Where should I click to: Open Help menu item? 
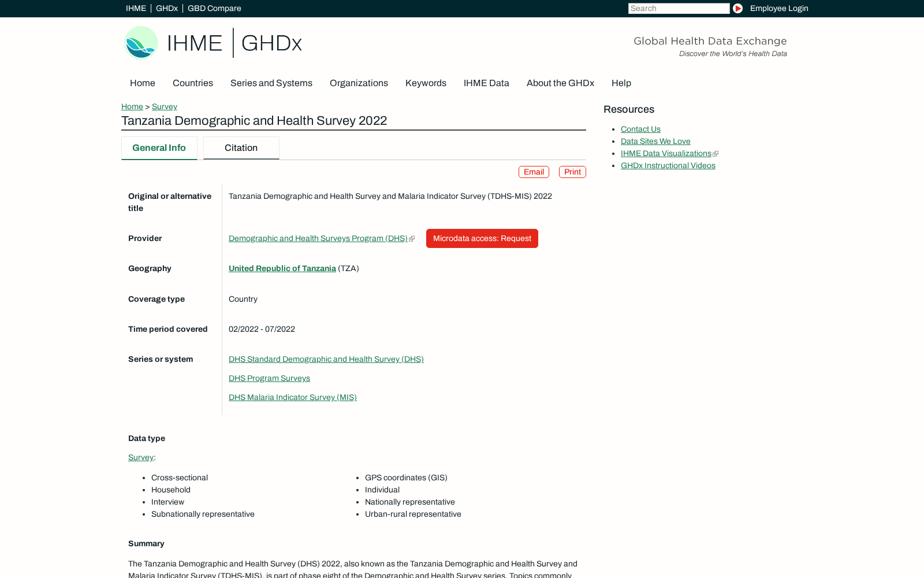click(x=621, y=83)
